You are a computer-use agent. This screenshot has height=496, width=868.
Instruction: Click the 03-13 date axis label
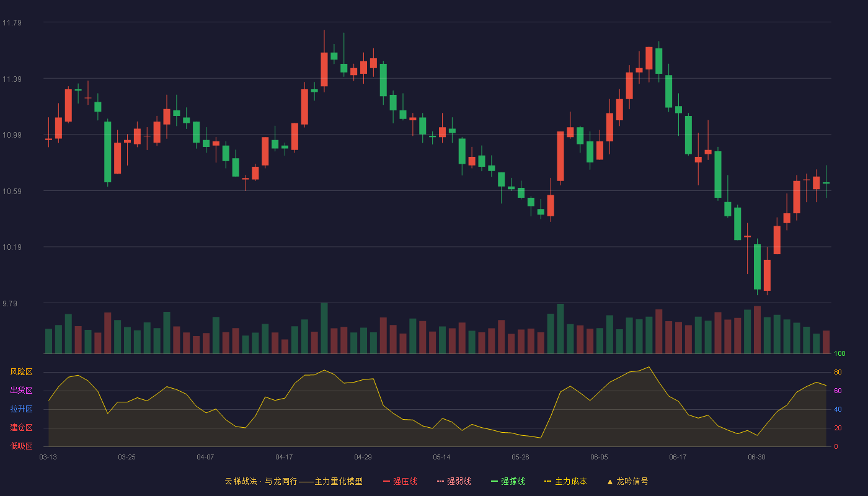click(x=48, y=457)
